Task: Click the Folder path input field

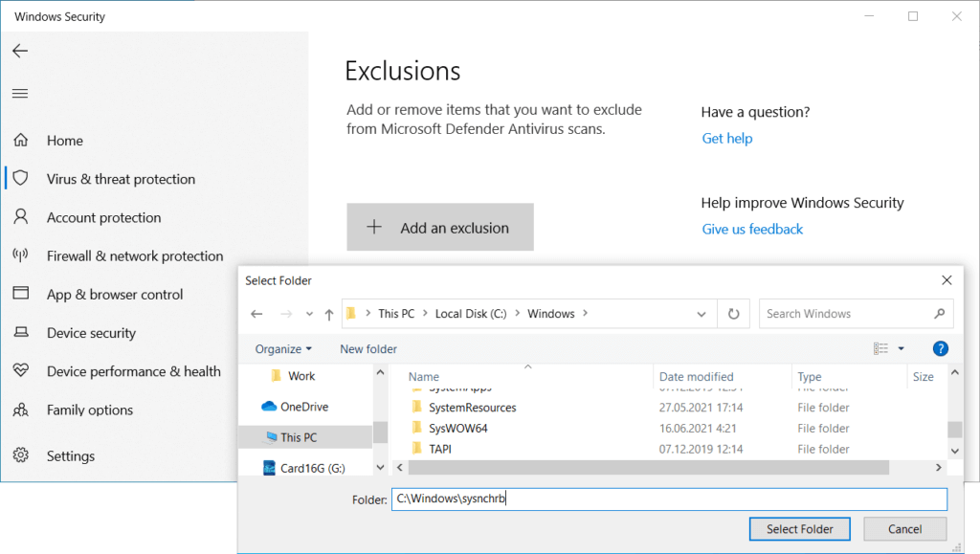Action: pos(669,499)
